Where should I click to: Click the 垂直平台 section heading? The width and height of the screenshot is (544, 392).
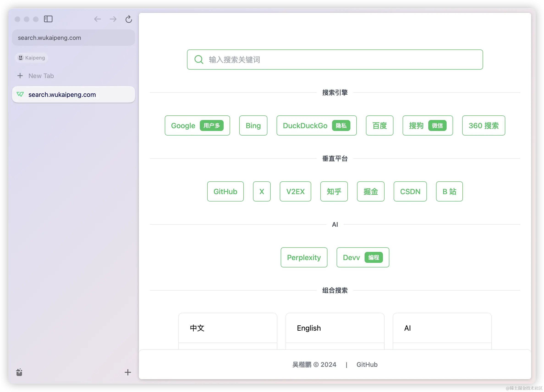335,158
